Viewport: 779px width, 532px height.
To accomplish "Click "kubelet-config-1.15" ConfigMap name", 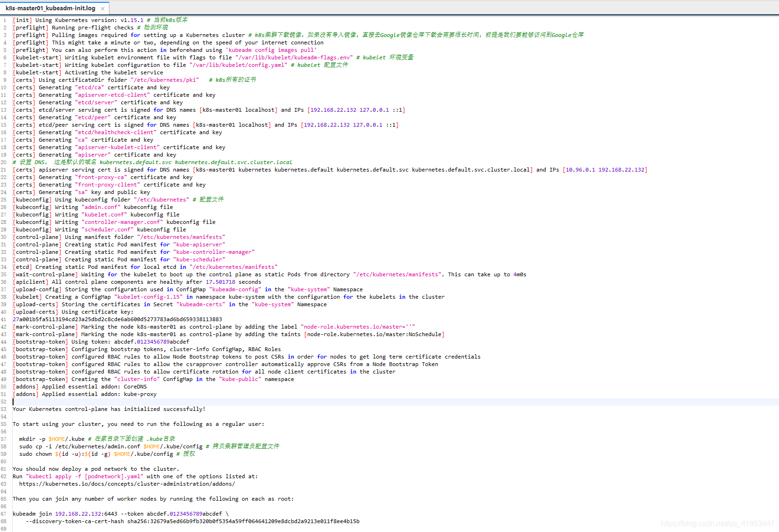I will click(x=148, y=297).
